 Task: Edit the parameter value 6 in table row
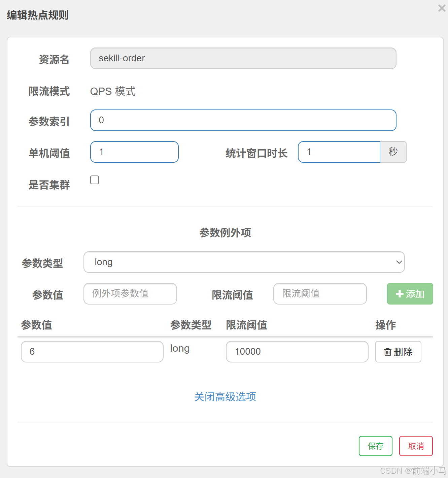[92, 352]
